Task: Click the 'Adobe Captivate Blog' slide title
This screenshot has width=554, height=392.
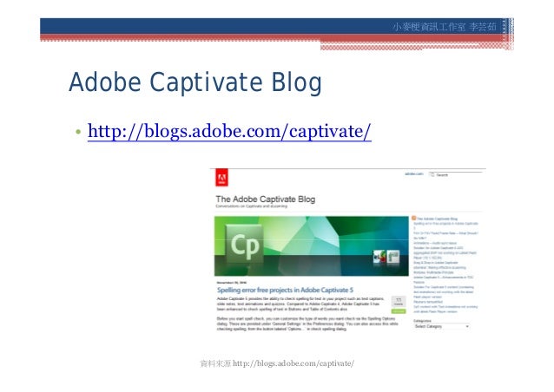Action: [x=195, y=82]
